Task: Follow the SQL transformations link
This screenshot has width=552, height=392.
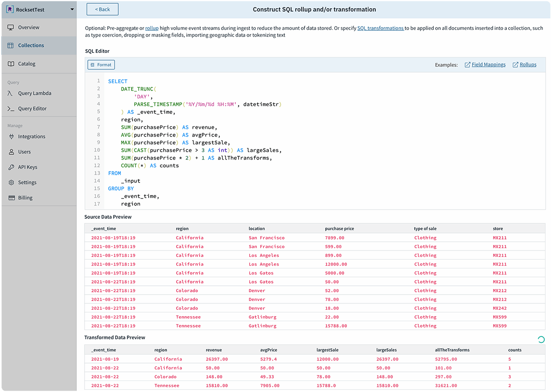Action: pos(380,28)
